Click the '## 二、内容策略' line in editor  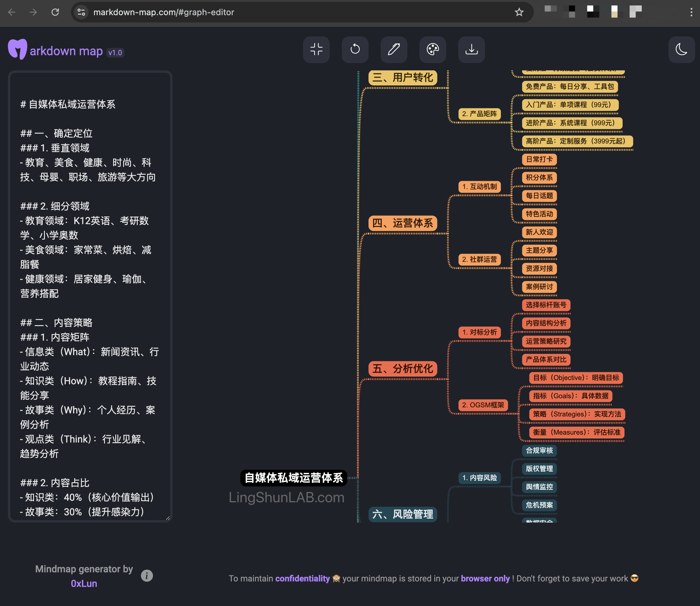pos(56,323)
